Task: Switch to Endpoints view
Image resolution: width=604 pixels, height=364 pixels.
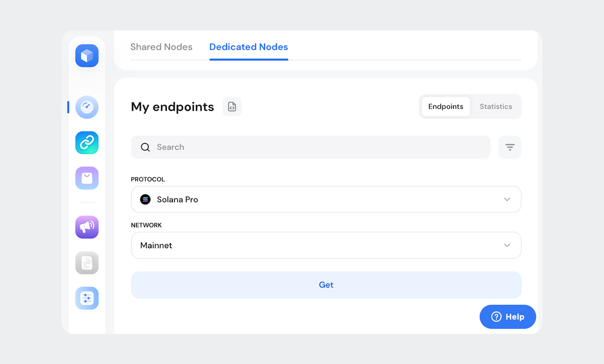Action: [446, 107]
